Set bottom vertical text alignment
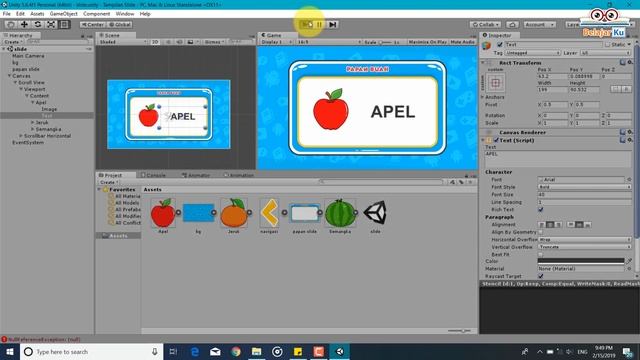 (588, 225)
